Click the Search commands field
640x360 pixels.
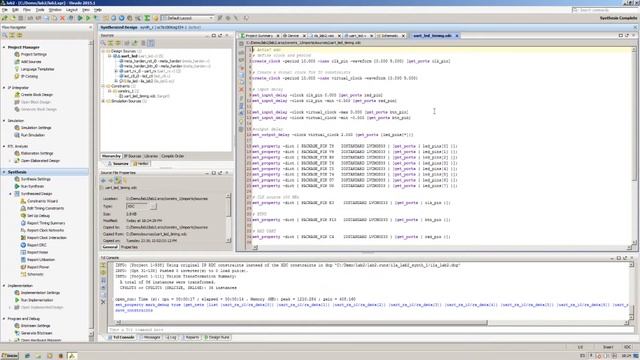coord(604,10)
